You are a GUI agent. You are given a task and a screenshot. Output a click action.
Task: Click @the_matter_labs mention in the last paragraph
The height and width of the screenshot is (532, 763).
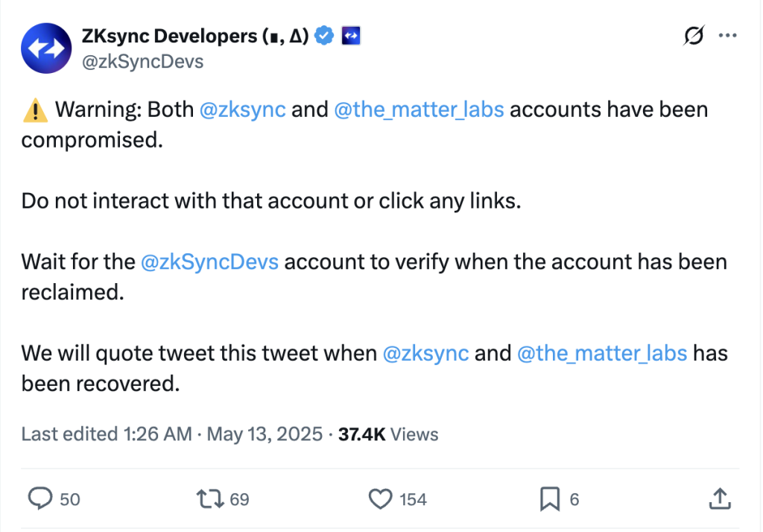tap(601, 352)
